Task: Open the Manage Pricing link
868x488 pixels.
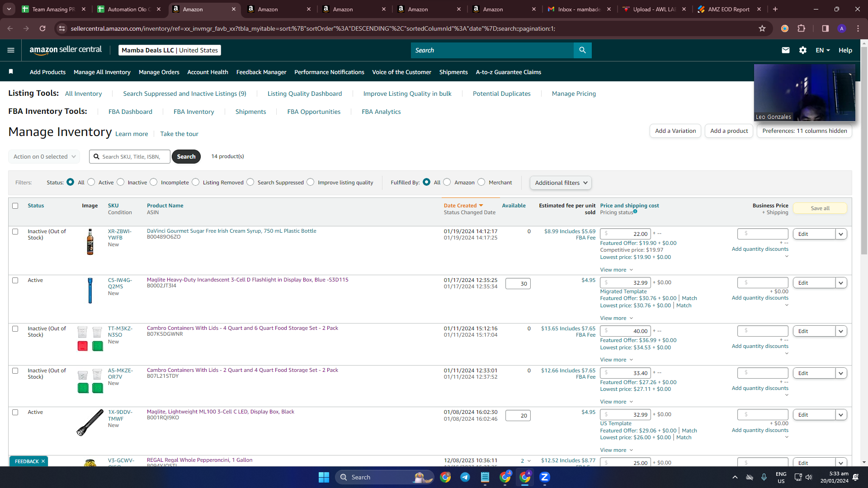Action: [x=574, y=94]
